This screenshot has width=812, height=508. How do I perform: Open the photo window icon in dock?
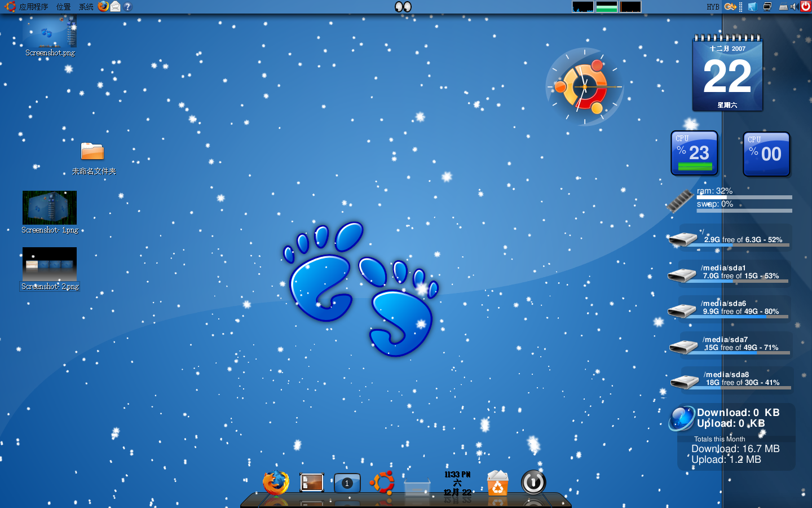point(311,483)
